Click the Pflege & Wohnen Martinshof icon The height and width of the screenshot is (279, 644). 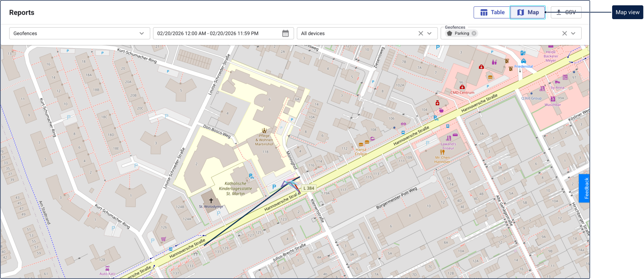click(264, 130)
